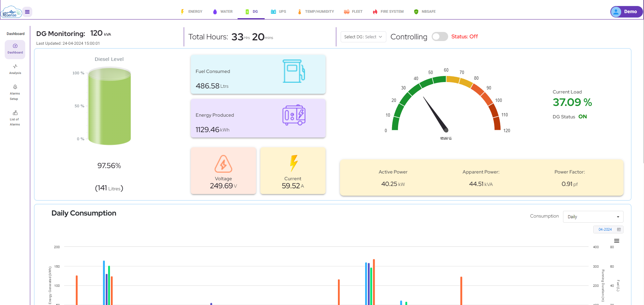This screenshot has height=305, width=644.
Task: Click the NBSafe shield icon
Action: pyautogui.click(x=416, y=12)
